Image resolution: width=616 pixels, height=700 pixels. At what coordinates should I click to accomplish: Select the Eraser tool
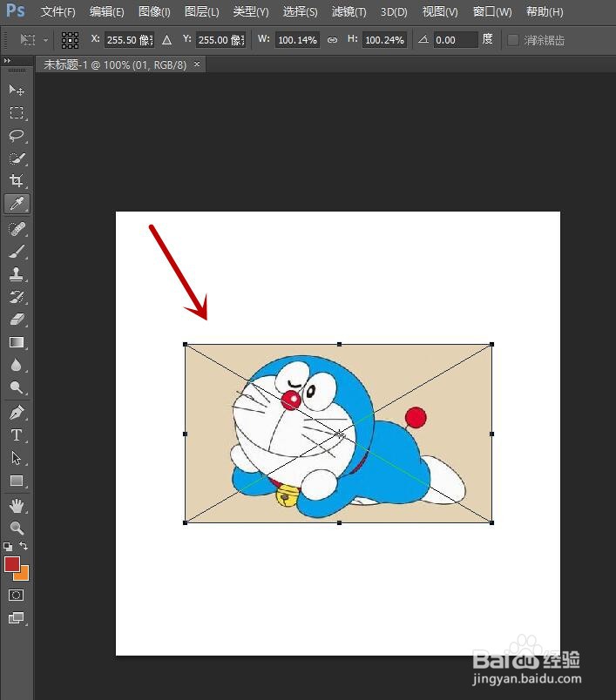tap(17, 320)
